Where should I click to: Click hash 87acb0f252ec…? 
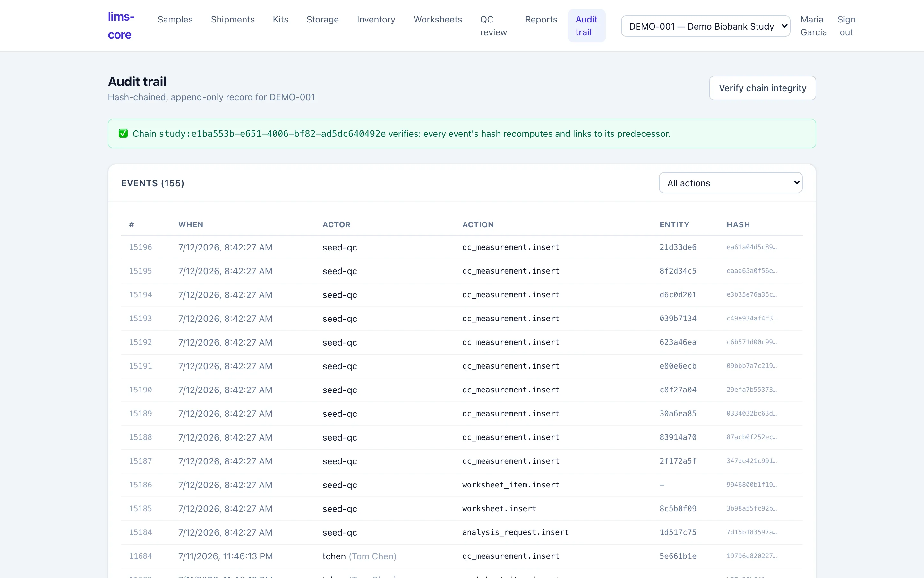(751, 437)
